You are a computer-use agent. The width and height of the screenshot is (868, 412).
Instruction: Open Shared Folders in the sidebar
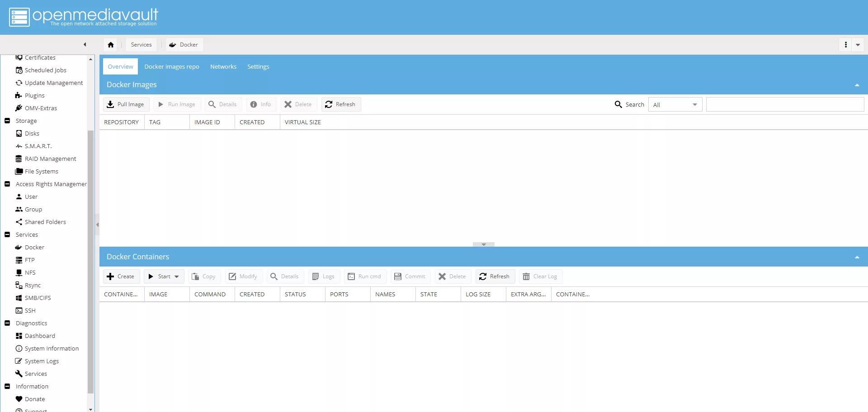(x=45, y=222)
